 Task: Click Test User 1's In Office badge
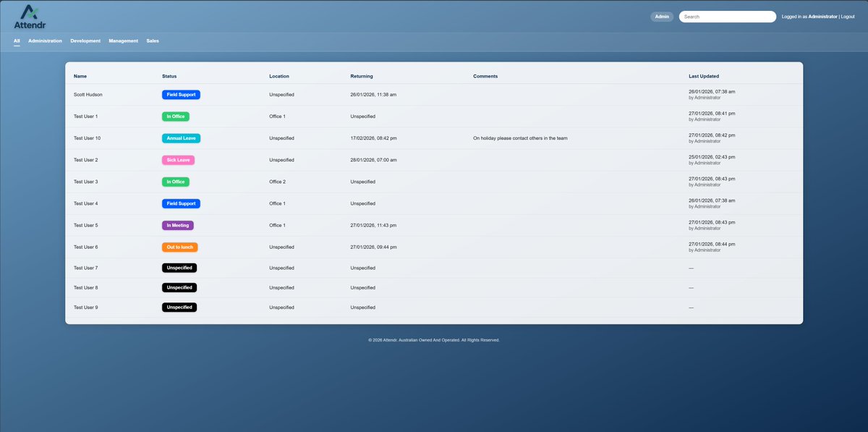pyautogui.click(x=176, y=117)
